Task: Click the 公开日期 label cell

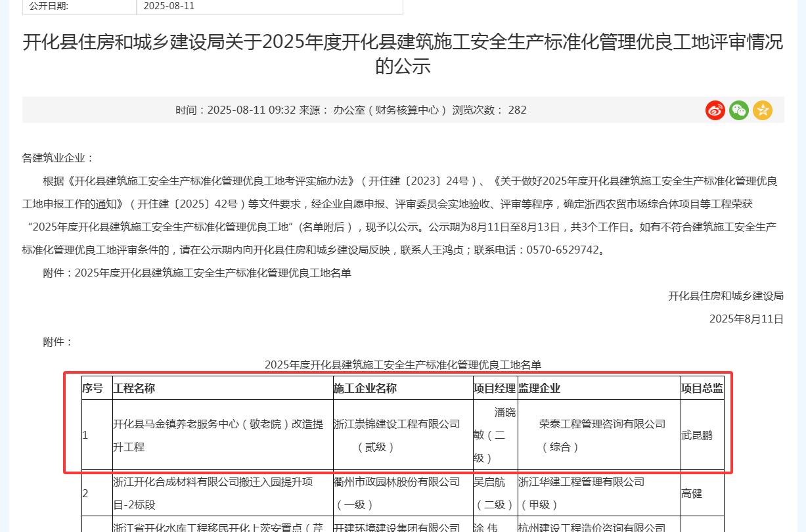Action: click(x=49, y=6)
